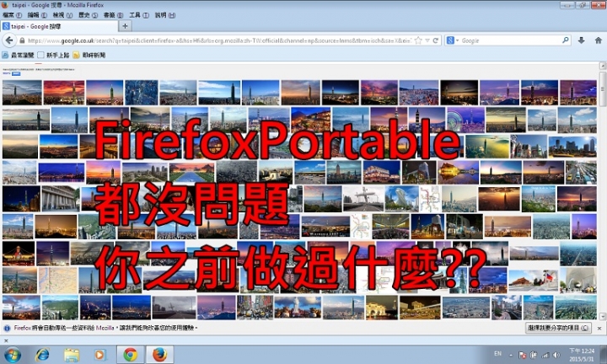Click the page scrollbar up arrow
The image size is (607, 364).
click(x=603, y=66)
